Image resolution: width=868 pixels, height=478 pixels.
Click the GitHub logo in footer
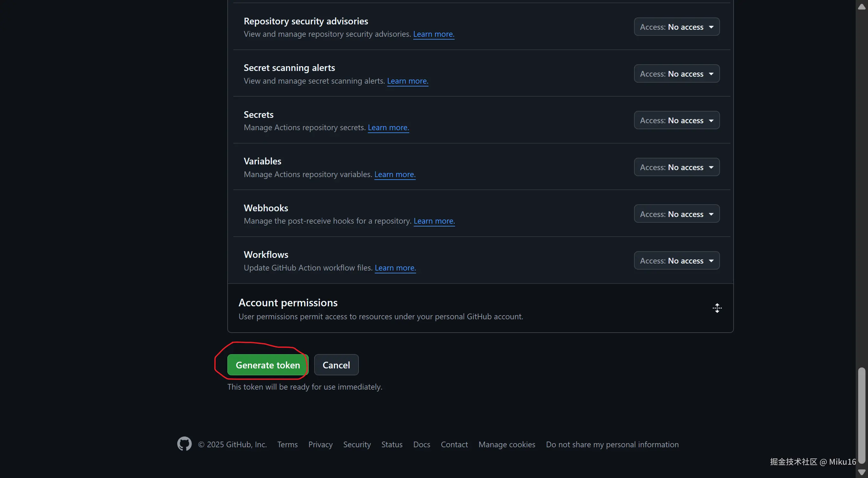(x=184, y=444)
